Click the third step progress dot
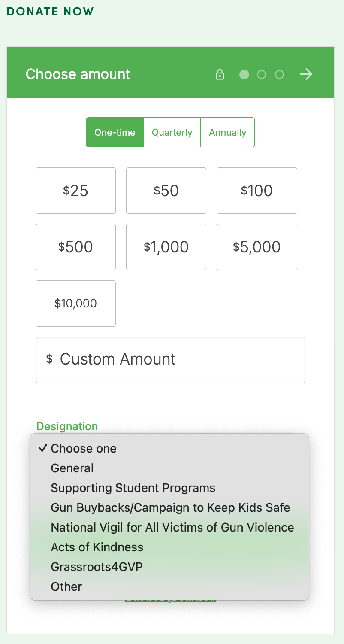 279,75
